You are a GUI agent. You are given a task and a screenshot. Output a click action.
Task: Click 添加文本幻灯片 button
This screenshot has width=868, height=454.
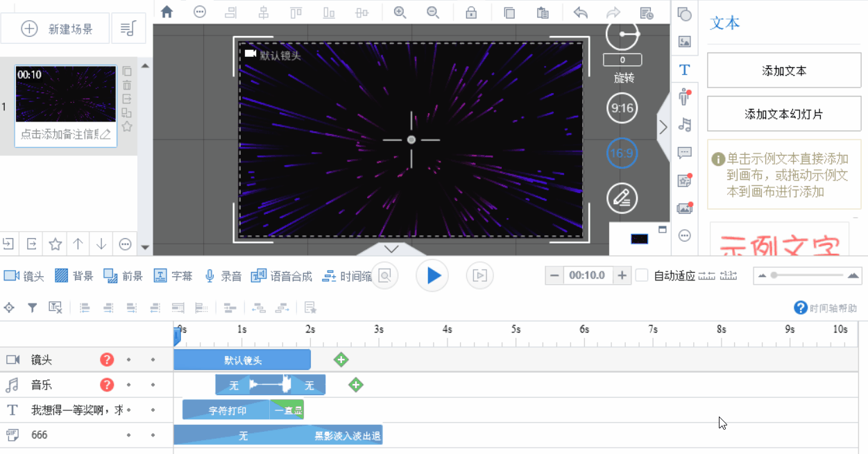click(x=784, y=114)
